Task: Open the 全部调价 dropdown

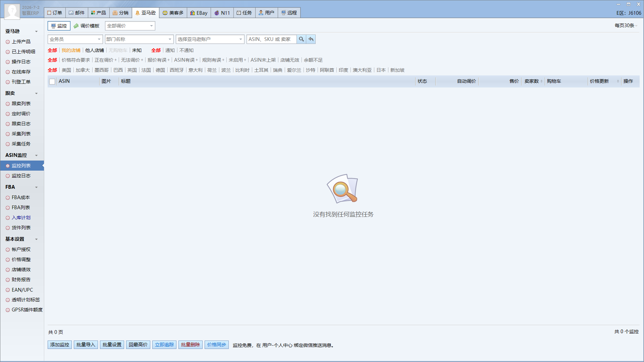Action: point(130,26)
